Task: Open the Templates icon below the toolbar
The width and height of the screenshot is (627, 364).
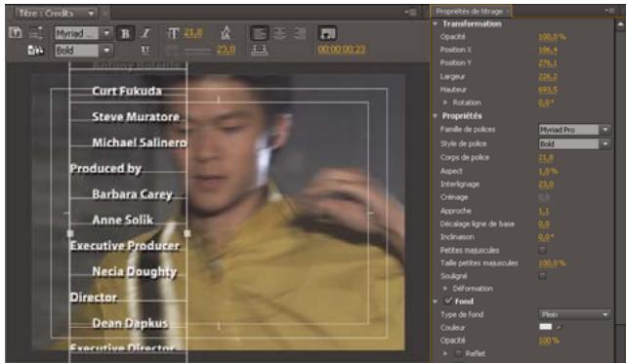Action: 35,50
